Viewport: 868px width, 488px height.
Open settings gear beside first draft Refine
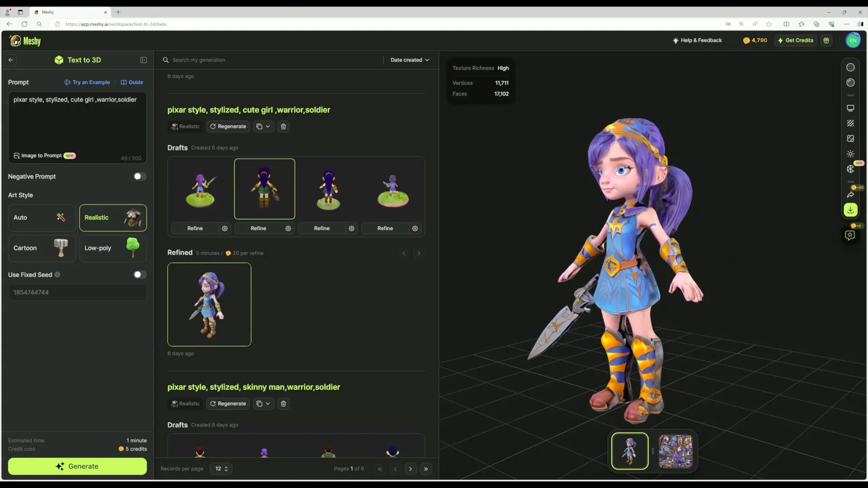coord(225,229)
